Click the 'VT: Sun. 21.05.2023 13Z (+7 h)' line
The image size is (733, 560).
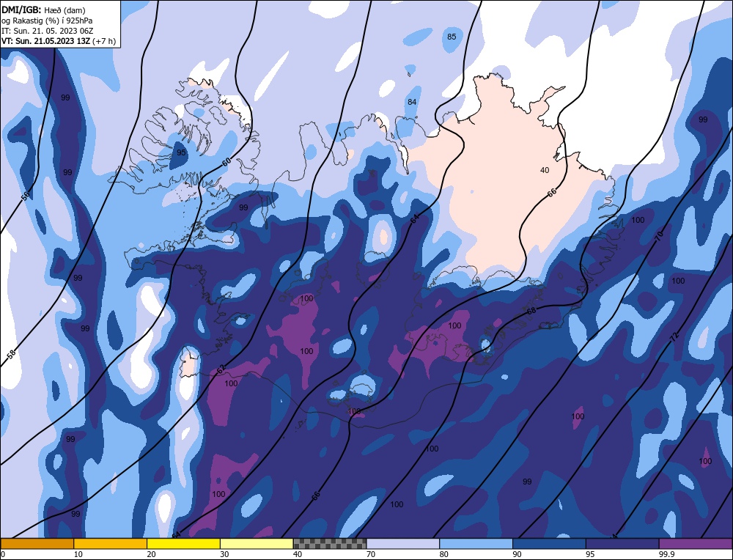[x=59, y=41]
